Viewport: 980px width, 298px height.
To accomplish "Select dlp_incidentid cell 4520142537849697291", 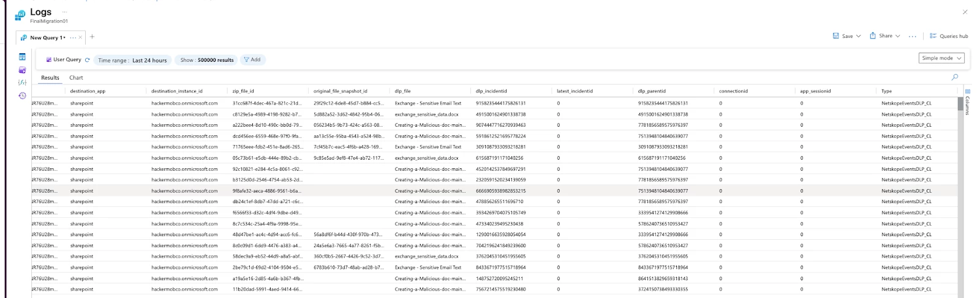I will click(x=500, y=169).
